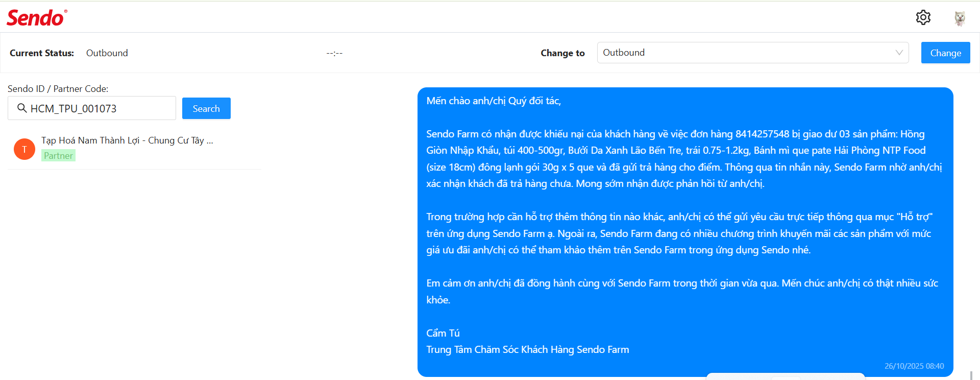
Task: Focus the Sendo ID / Partner Code field
Action: [x=92, y=108]
